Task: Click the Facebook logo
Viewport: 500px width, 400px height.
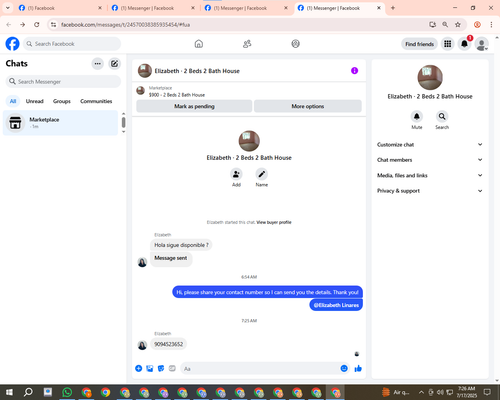Action: (x=12, y=44)
